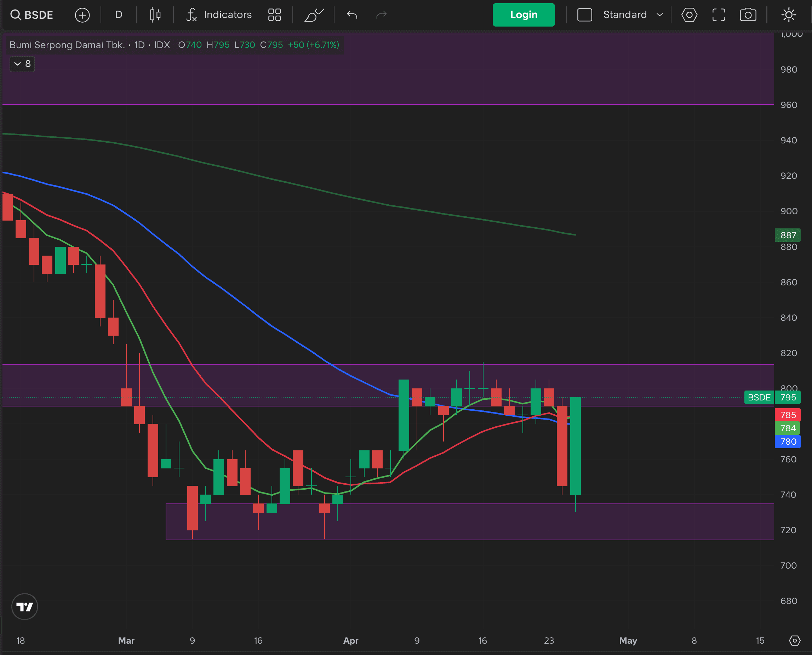Open the drawing tools brush icon
The width and height of the screenshot is (812, 655).
(x=314, y=15)
